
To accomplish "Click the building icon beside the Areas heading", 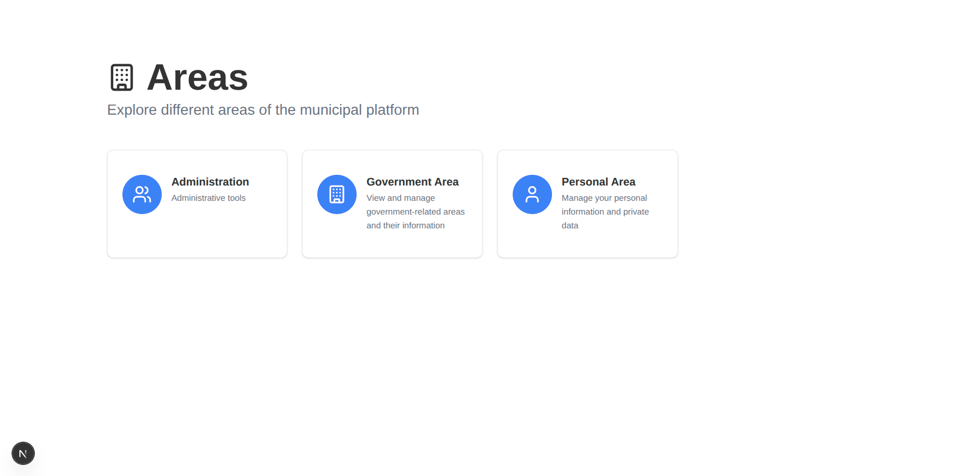I will point(121,76).
